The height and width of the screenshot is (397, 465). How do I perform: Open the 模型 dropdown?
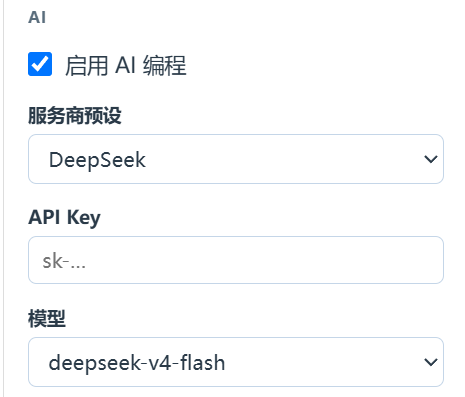(x=236, y=362)
